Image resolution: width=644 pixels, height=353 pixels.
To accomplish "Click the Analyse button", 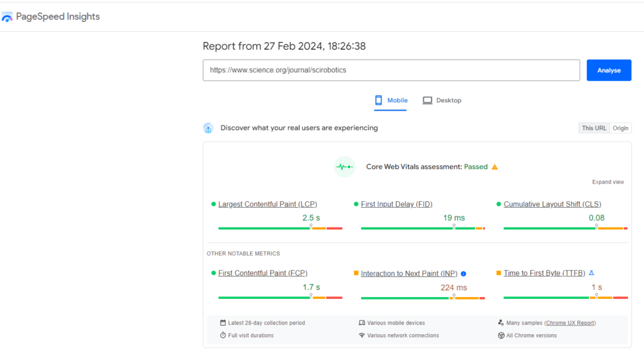I will tap(609, 70).
